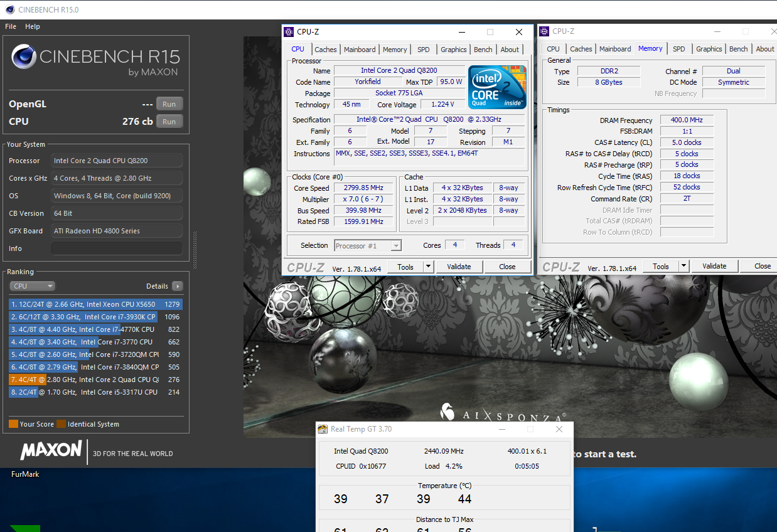Switch to Bench tab in second CPU-Z
This screenshot has height=532, width=777.
click(739, 49)
